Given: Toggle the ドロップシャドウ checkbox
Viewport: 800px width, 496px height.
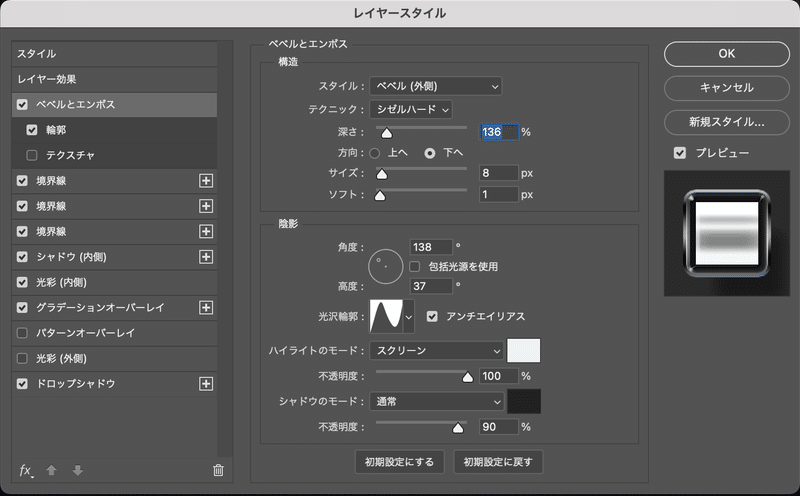Looking at the screenshot, I should coord(22,384).
